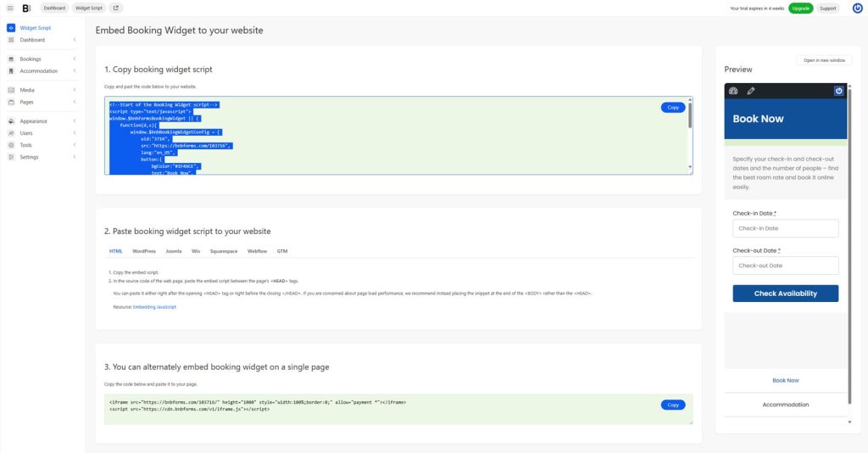Switch to the GTM tab
Image resolution: width=868 pixels, height=453 pixels.
[282, 251]
